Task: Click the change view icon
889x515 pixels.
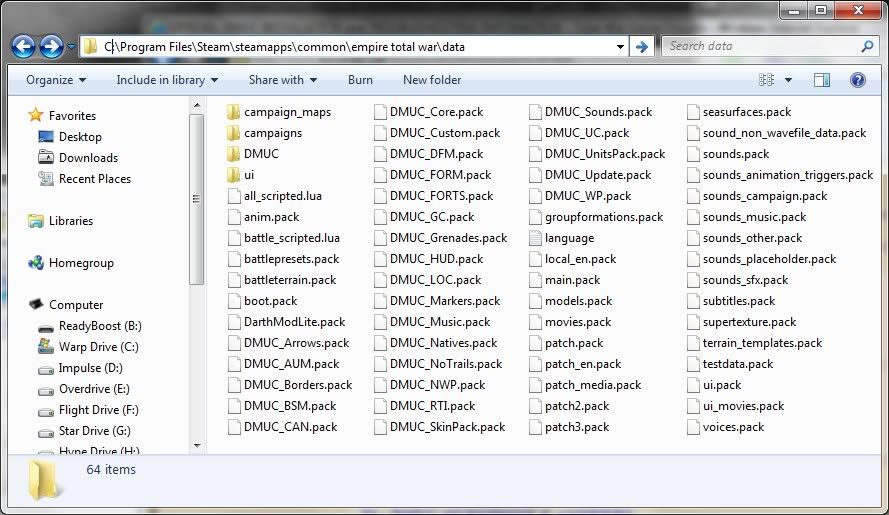Action: (x=765, y=80)
